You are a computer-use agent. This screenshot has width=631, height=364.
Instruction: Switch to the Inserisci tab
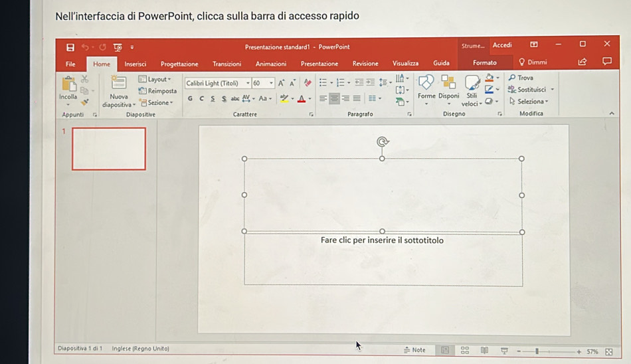(135, 64)
